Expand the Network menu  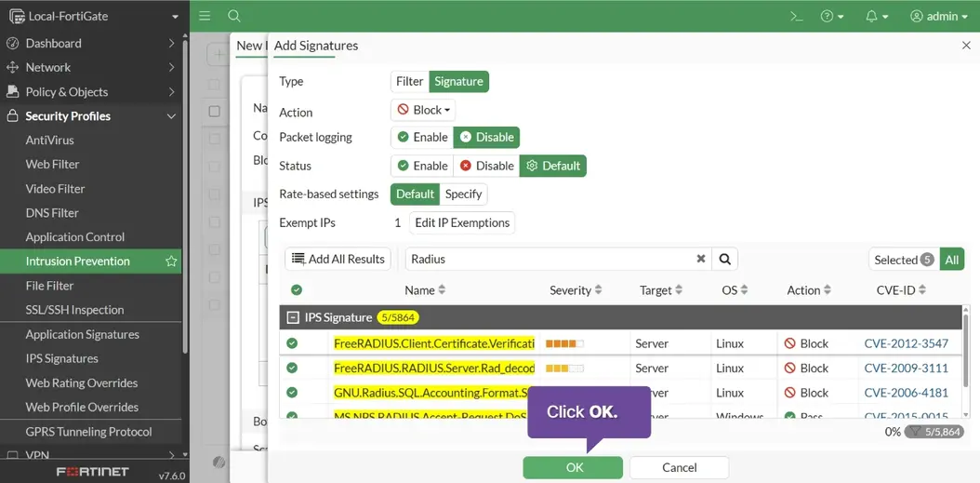tap(91, 68)
